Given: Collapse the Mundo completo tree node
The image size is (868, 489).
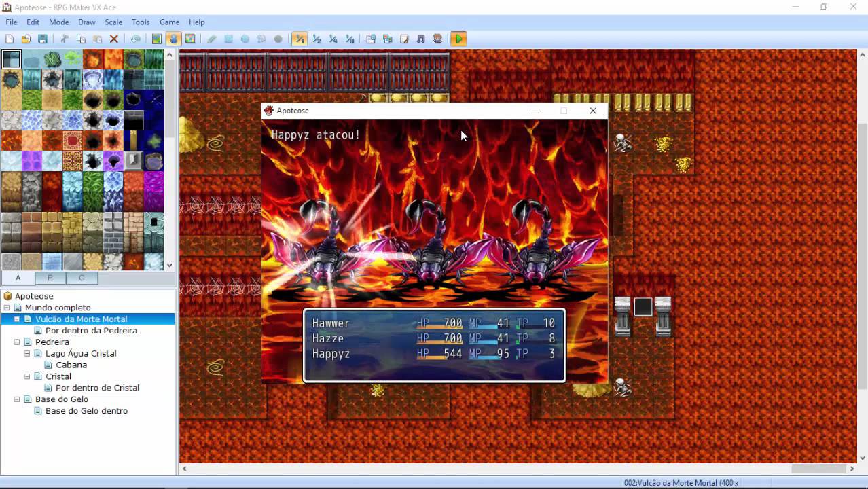Looking at the screenshot, I should click(x=7, y=308).
